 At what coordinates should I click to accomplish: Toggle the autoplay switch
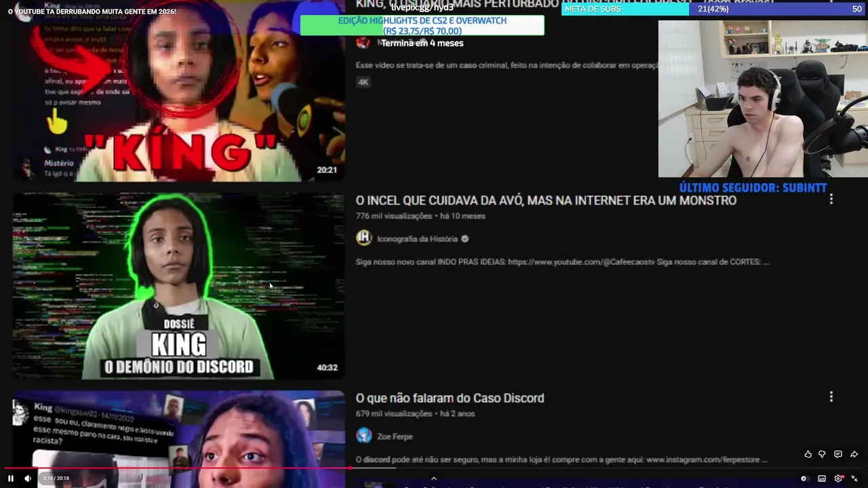(x=804, y=479)
